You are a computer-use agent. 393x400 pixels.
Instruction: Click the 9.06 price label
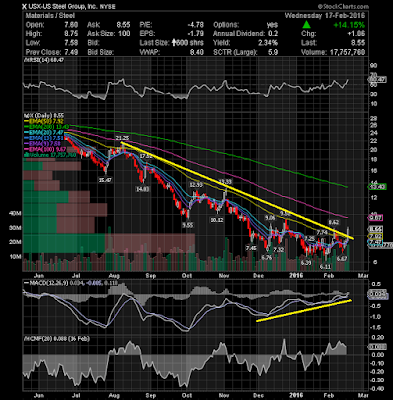(x=270, y=218)
